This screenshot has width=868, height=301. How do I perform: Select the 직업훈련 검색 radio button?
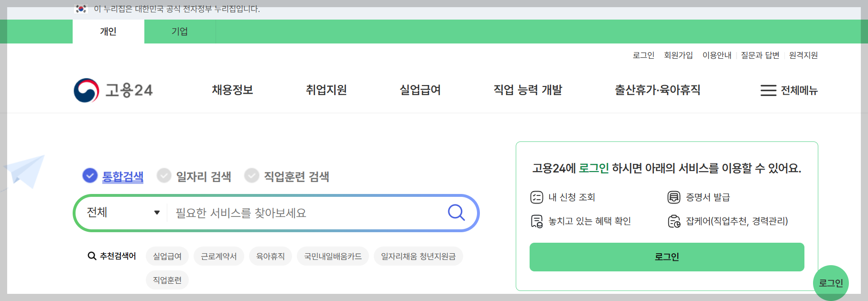[x=252, y=176]
